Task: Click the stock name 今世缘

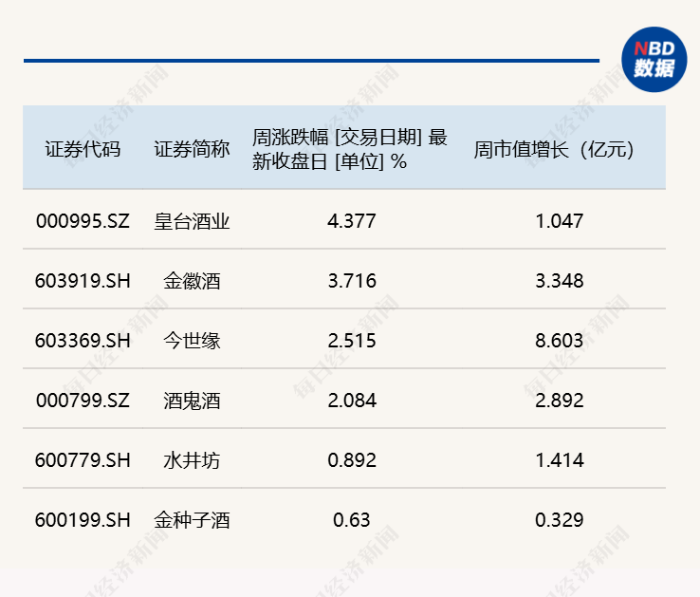Action: pos(192,341)
